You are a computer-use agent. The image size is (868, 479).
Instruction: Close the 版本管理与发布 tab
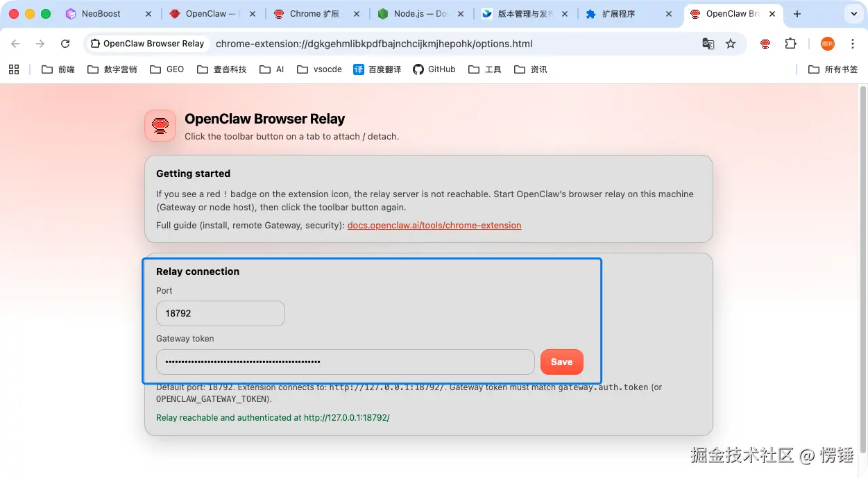(565, 14)
